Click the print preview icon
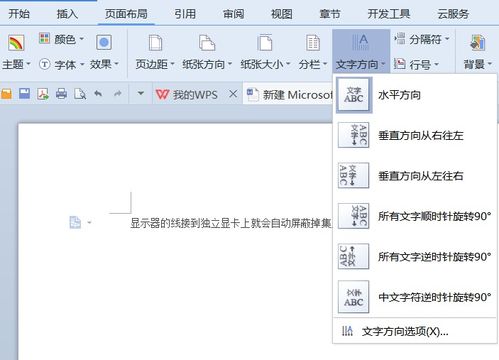 pos(80,94)
